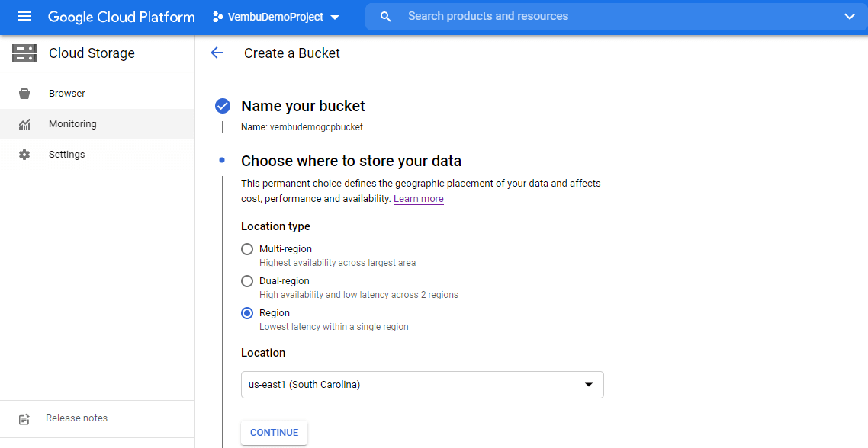Open Release notes in the sidebar
The image size is (868, 448).
point(97,419)
